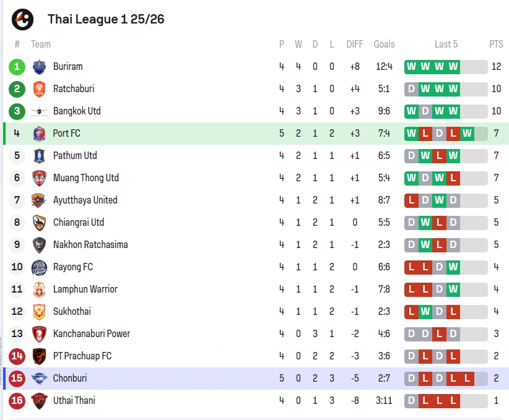509x420 pixels.
Task: Click the Uthai Thani team crest
Action: coord(39,401)
